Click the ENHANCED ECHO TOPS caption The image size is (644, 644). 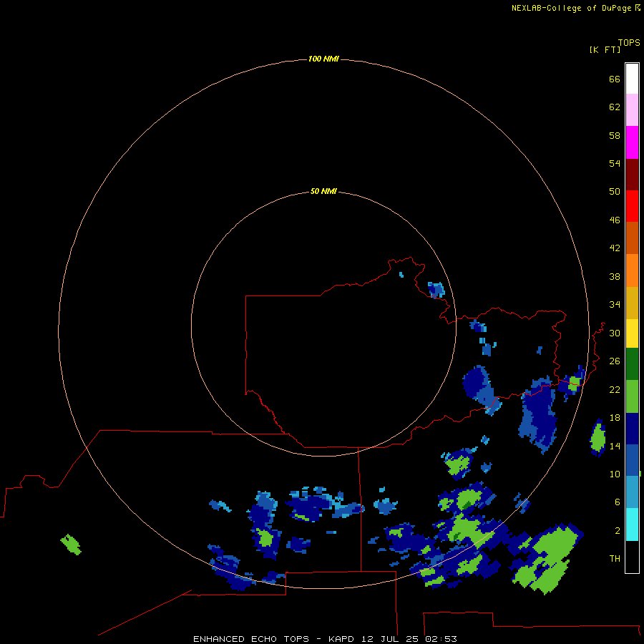251,639
